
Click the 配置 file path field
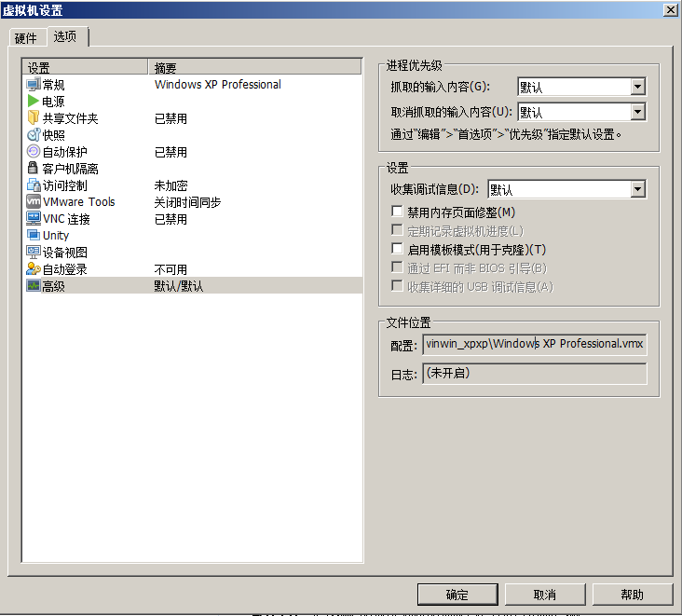pyautogui.click(x=535, y=344)
